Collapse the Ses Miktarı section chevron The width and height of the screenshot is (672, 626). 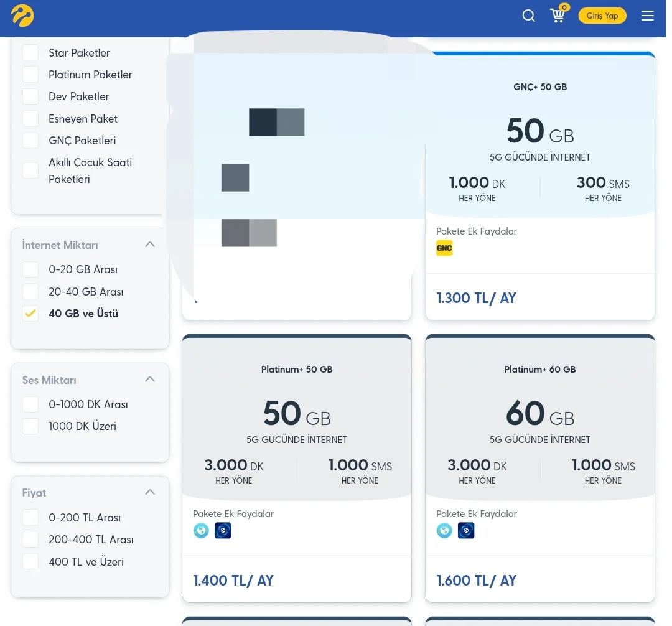[x=150, y=380]
